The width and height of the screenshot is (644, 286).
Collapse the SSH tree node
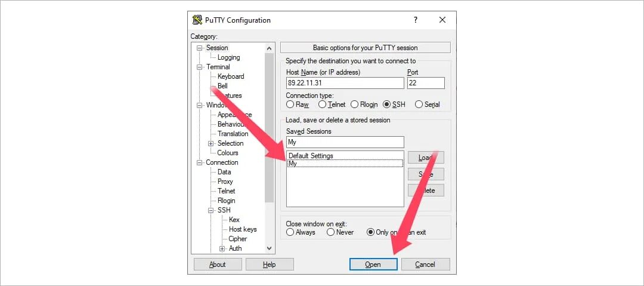(210, 210)
